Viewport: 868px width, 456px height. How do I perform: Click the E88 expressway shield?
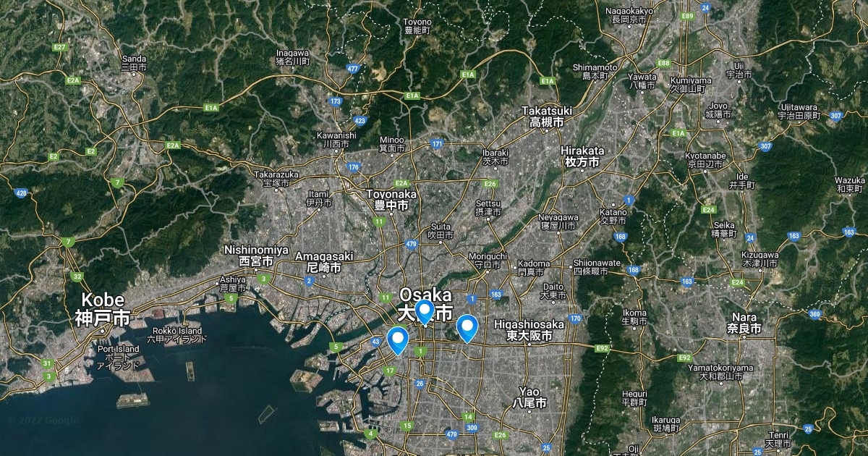click(663, 63)
